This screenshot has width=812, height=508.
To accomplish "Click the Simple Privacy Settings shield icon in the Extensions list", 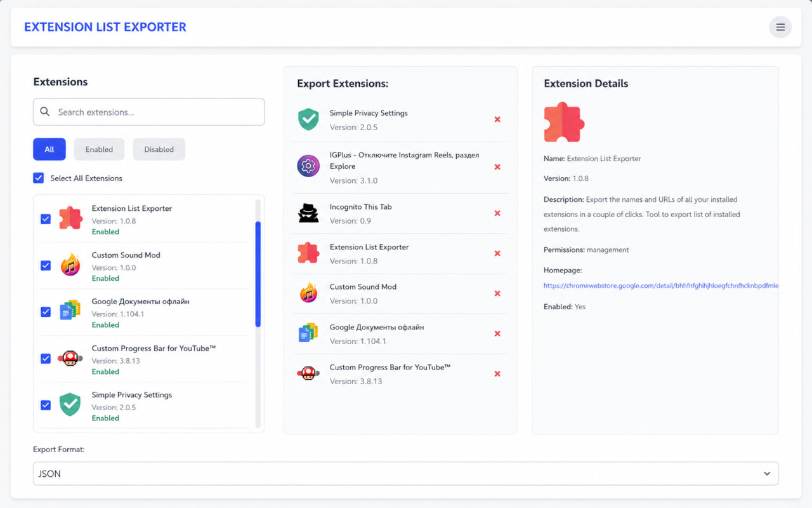I will click(x=70, y=404).
